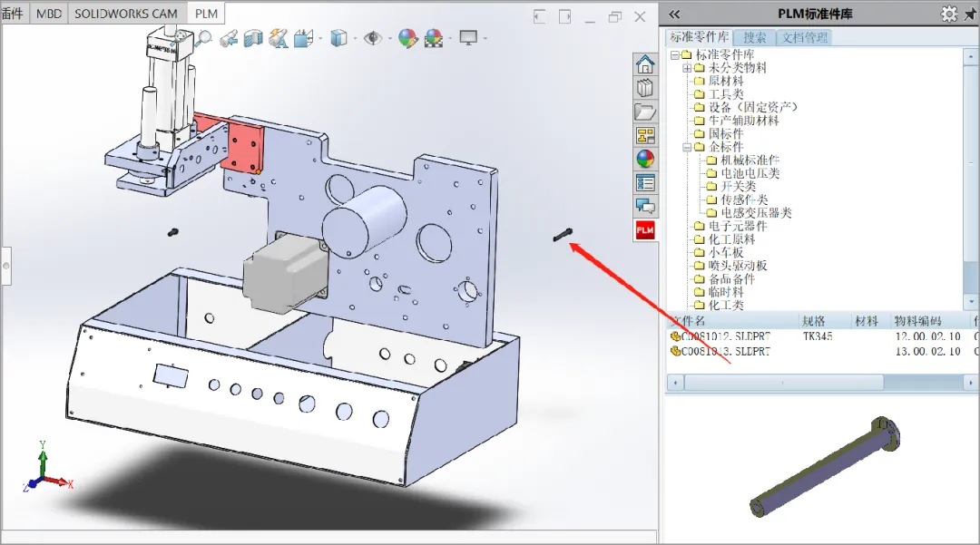
Task: Open the Display Style dropdown arrow
Action: [353, 39]
